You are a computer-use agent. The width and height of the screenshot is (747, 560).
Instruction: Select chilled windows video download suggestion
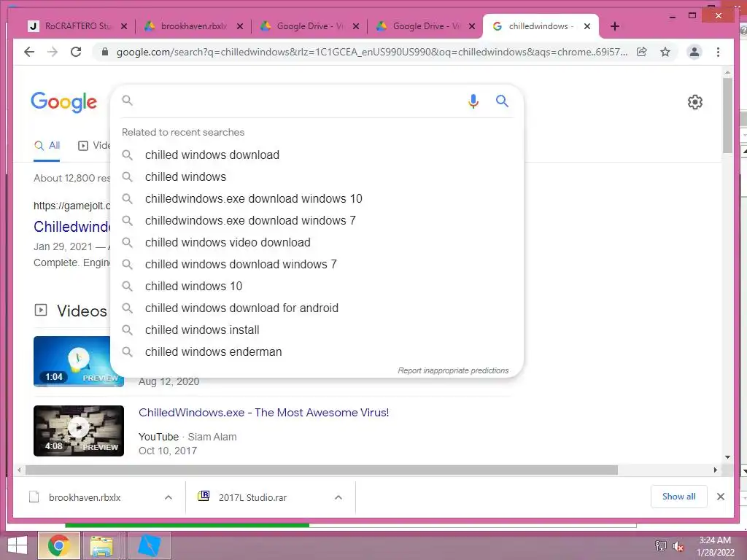coord(317,242)
